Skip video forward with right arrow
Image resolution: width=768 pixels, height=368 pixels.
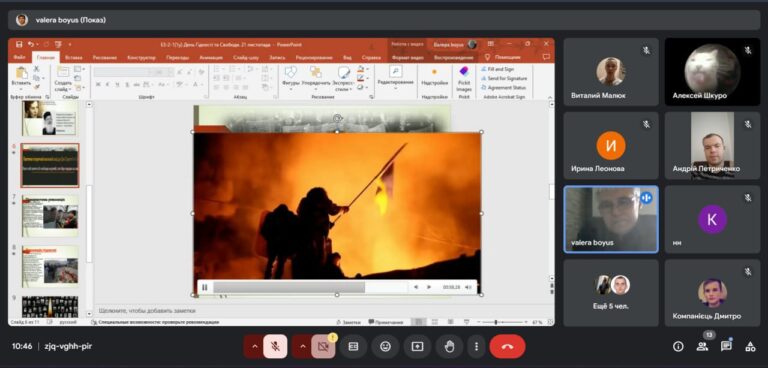pos(429,287)
